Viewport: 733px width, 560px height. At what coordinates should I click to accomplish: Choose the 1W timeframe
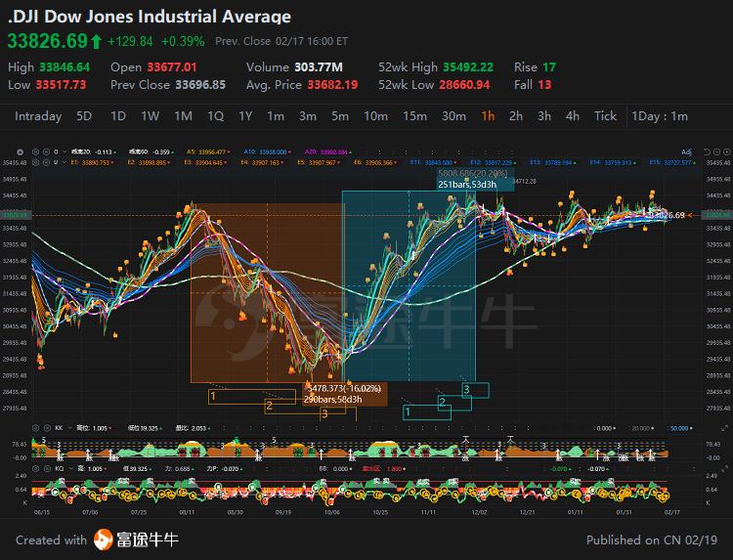coord(151,116)
